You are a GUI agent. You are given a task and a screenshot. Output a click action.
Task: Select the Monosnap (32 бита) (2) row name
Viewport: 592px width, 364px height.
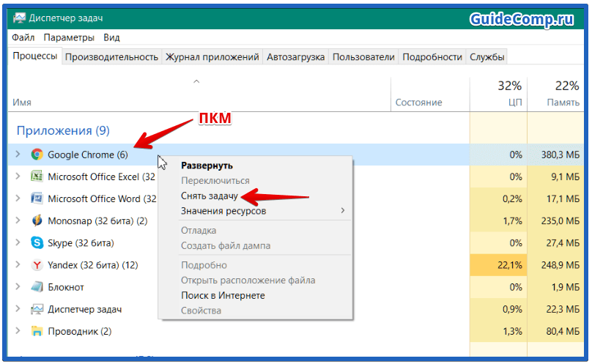[x=97, y=221]
